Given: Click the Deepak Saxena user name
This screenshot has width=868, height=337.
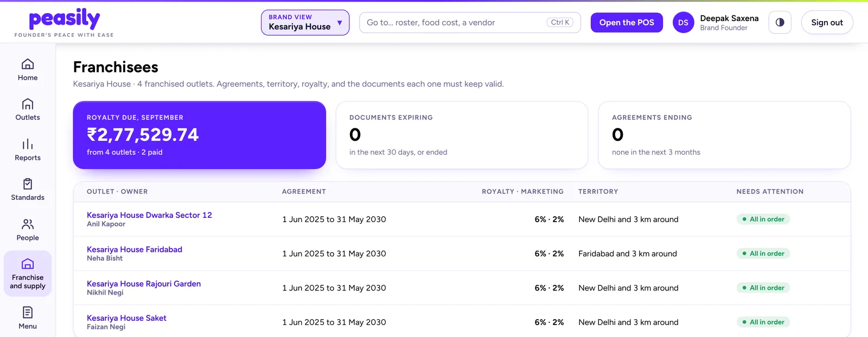Looking at the screenshot, I should pos(729,18).
